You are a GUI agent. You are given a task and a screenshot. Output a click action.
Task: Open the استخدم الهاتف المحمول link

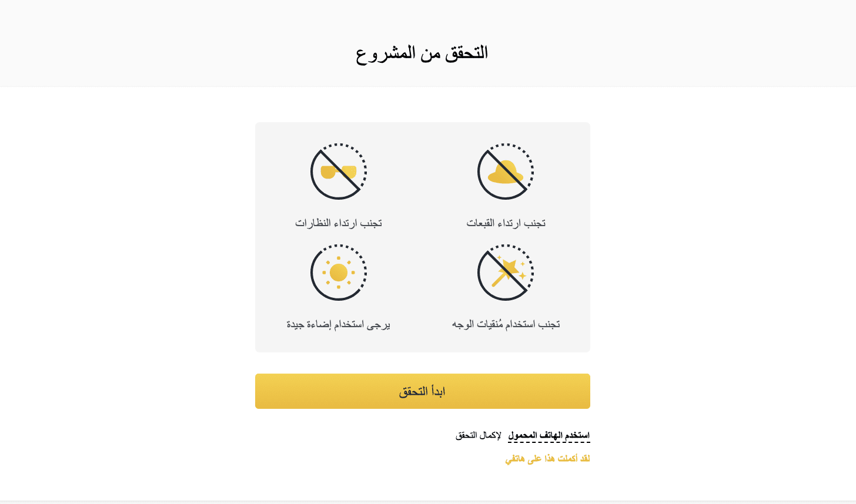(549, 435)
